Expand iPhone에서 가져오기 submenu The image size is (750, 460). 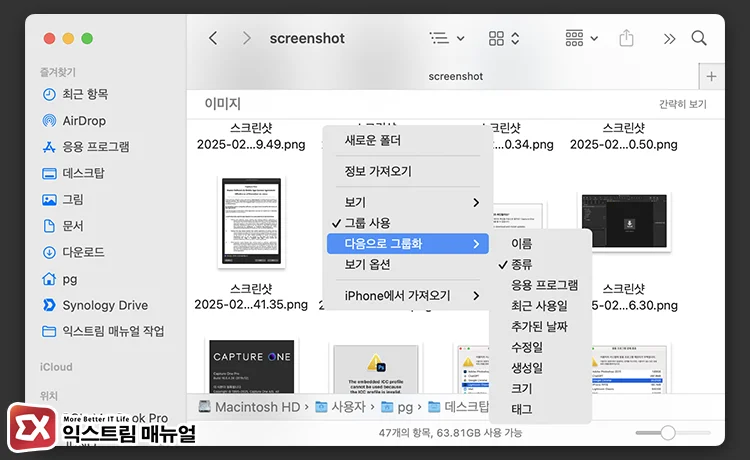(408, 296)
